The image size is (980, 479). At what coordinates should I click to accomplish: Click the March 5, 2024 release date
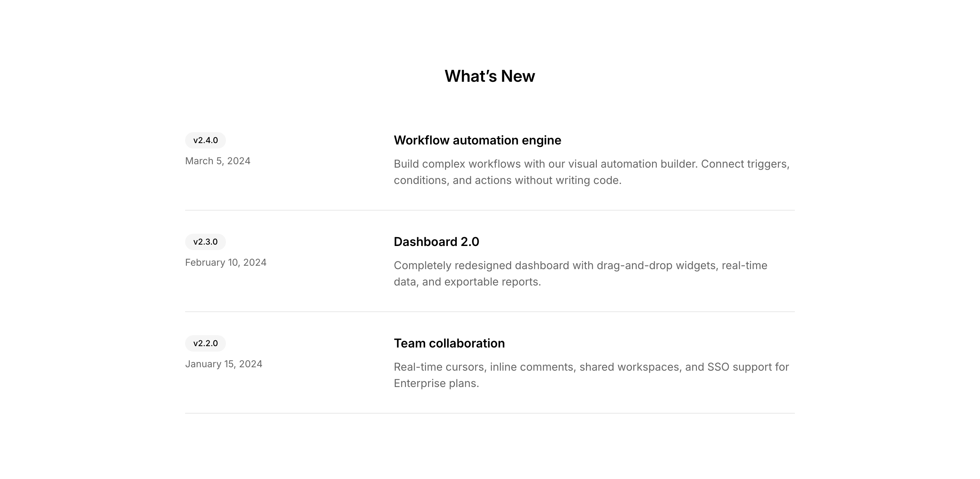pyautogui.click(x=218, y=161)
